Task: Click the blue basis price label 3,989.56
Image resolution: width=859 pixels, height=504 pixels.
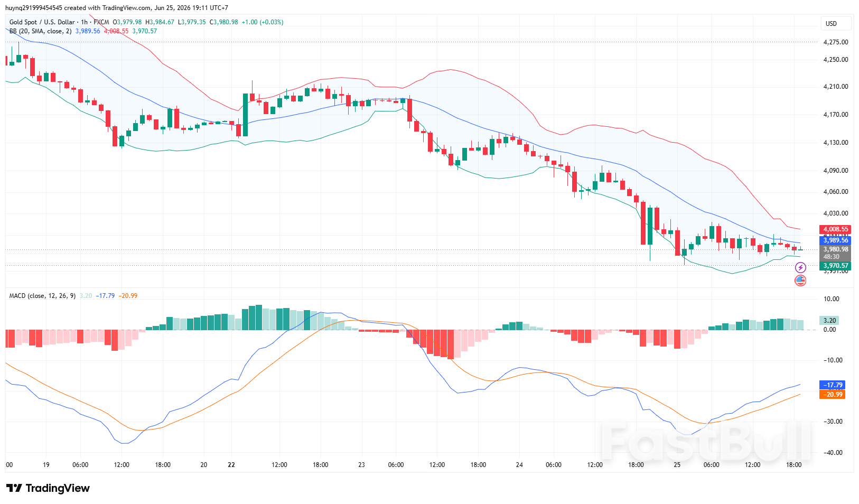Action: point(835,240)
